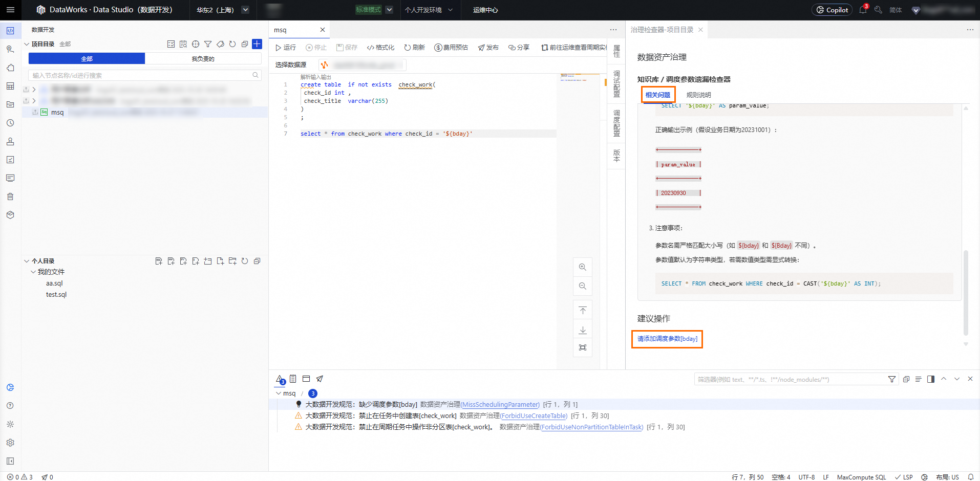The height and width of the screenshot is (481, 980).
Task: Collapse the msq problems group
Action: pos(279,393)
